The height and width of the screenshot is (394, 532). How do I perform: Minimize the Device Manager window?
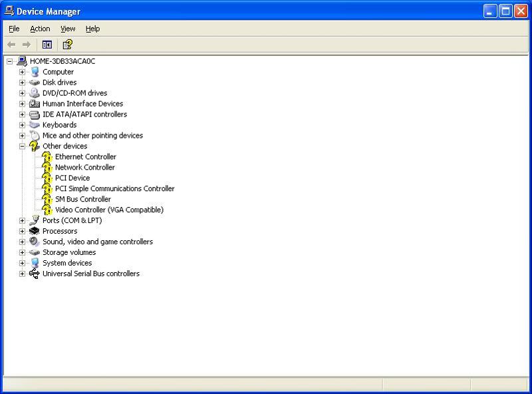[490, 11]
